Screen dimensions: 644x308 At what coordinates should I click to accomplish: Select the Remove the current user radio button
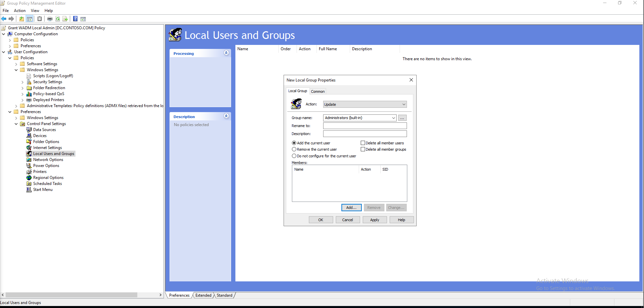click(x=294, y=149)
